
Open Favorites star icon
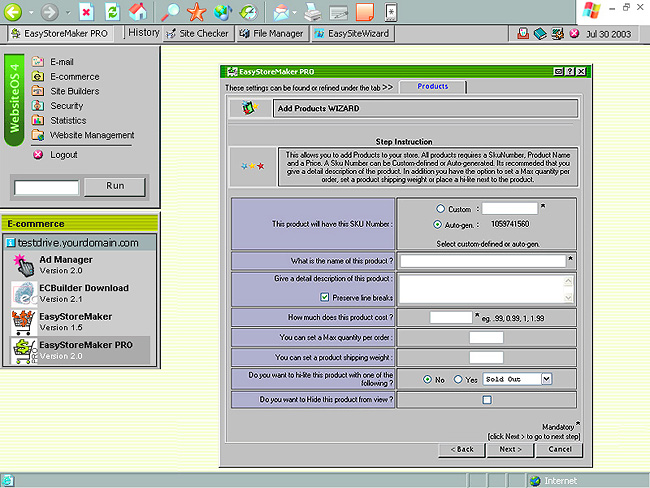point(196,12)
